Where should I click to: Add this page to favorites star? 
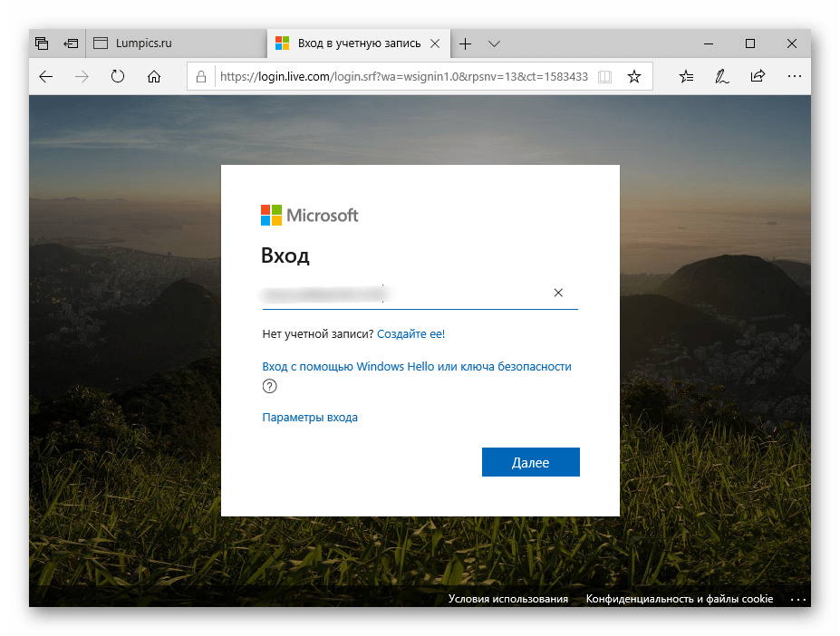634,77
